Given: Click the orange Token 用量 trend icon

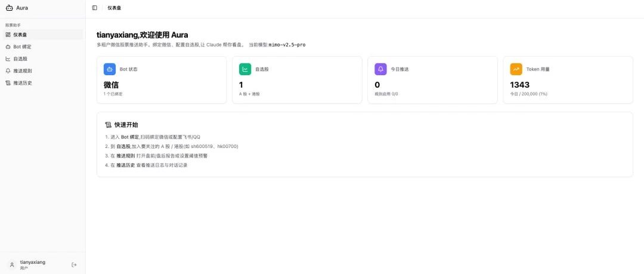Looking at the screenshot, I should point(516,69).
